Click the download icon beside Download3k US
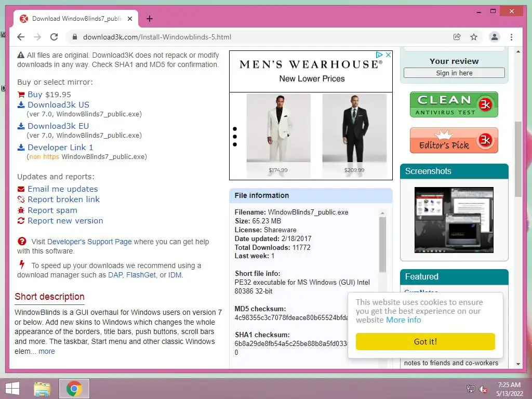 click(x=21, y=105)
